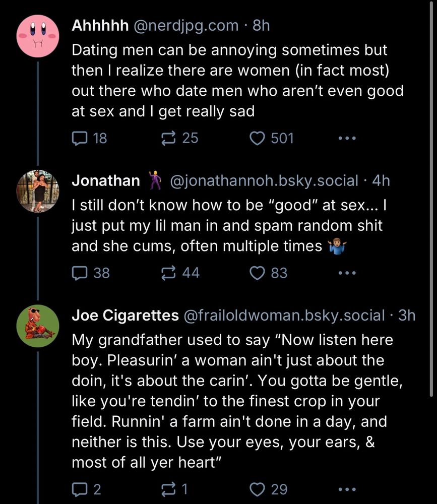
Task: Open more options on Ahhhhh's post
Action: (x=347, y=138)
